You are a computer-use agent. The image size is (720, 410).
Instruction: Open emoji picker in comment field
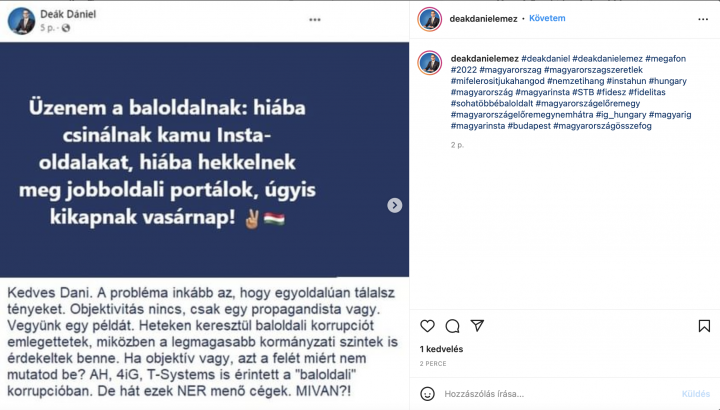[x=428, y=394]
